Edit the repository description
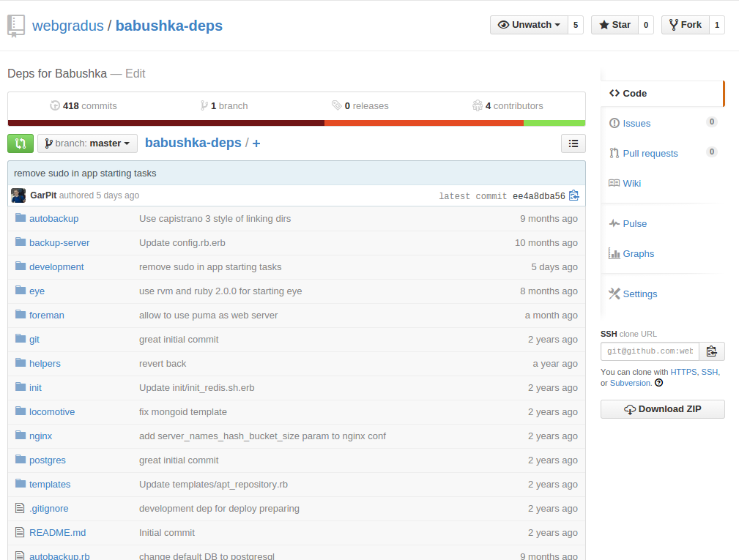This screenshot has height=560, width=739. click(x=135, y=73)
